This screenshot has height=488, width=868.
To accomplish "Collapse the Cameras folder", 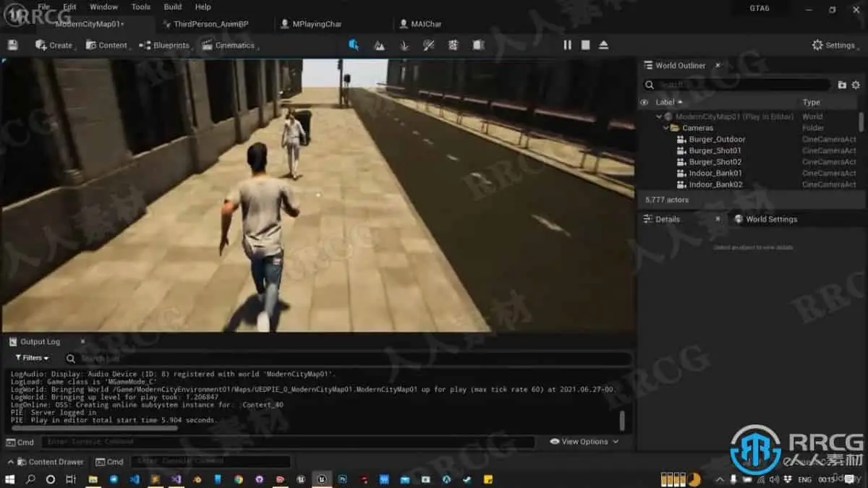I will click(666, 128).
